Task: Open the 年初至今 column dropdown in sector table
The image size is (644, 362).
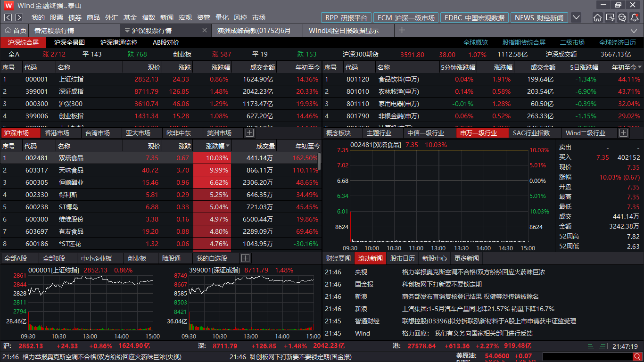Action: [639, 67]
